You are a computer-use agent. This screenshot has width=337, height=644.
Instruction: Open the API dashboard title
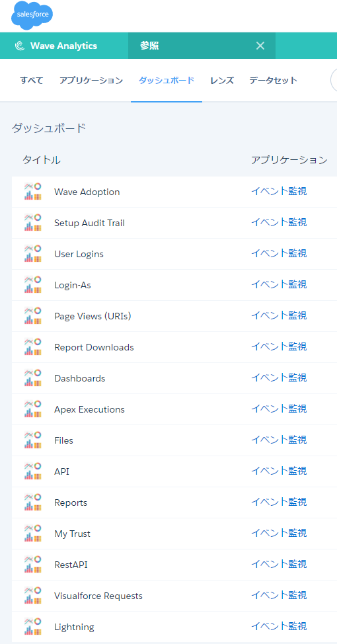click(61, 471)
